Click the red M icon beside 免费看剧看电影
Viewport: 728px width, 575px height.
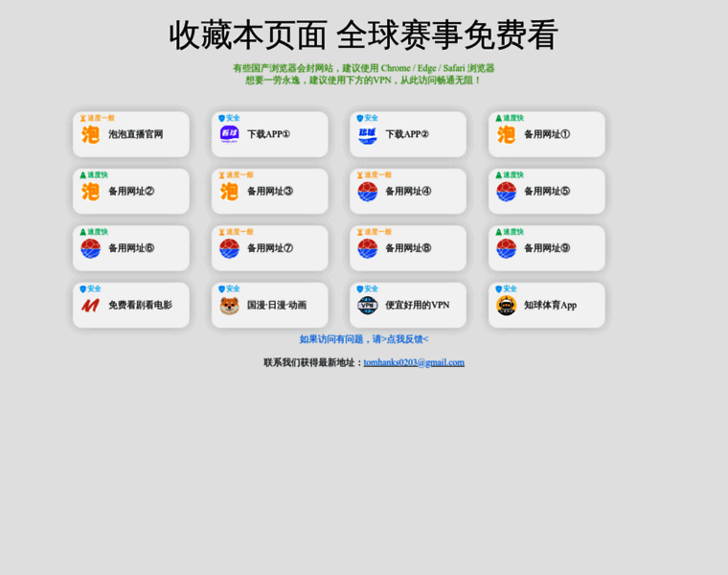(91, 305)
